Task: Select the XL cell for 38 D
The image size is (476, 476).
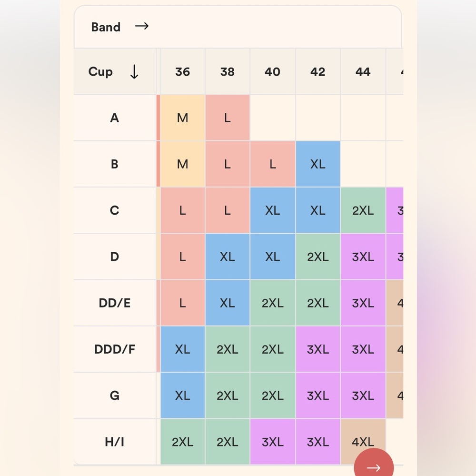Action: click(x=228, y=257)
